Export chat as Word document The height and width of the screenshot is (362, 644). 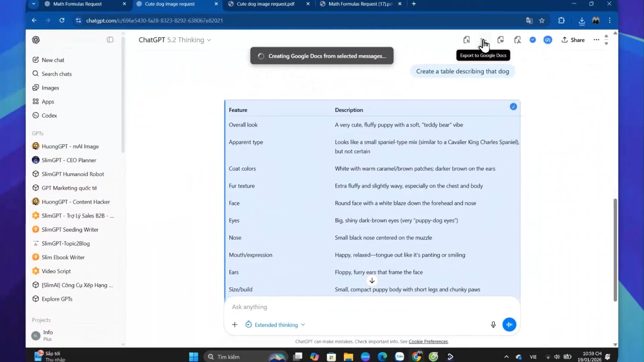tap(501, 40)
